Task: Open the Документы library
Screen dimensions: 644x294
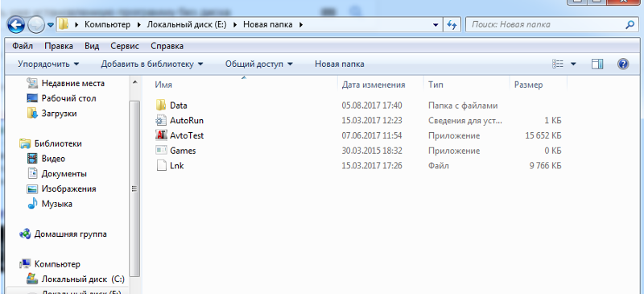Action: click(x=64, y=173)
